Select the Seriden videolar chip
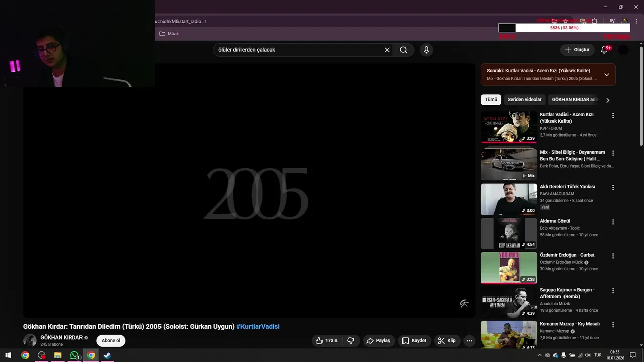Image resolution: width=644 pixels, height=362 pixels. pos(524,100)
